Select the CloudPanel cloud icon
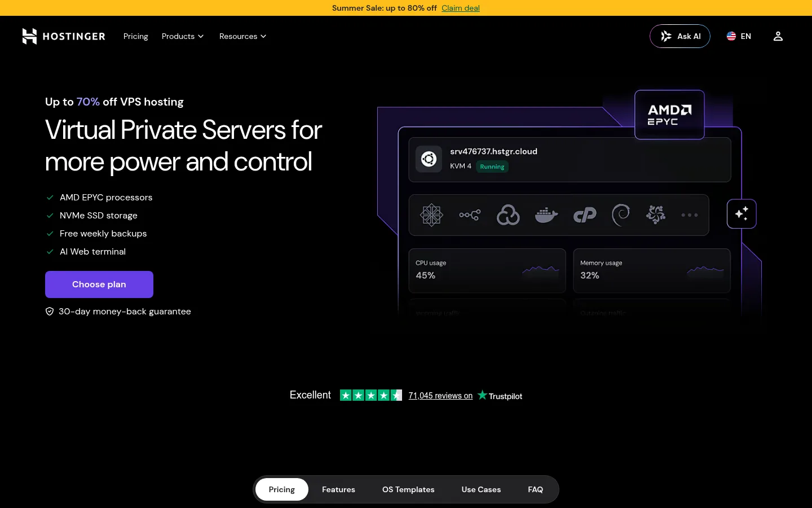This screenshot has height=508, width=812. (x=508, y=215)
